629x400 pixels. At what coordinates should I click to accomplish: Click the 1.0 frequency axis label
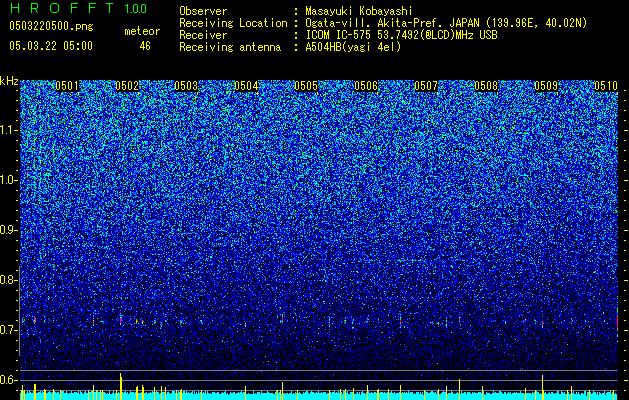pos(8,180)
